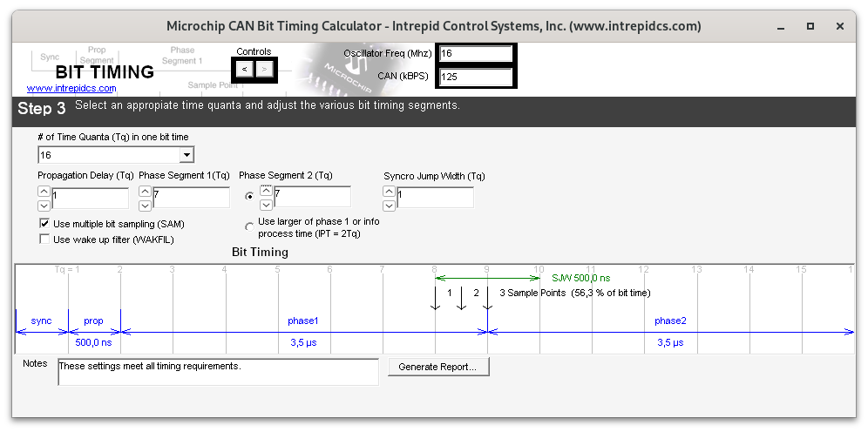
Task: Click inside the Notes text box
Action: tap(218, 372)
